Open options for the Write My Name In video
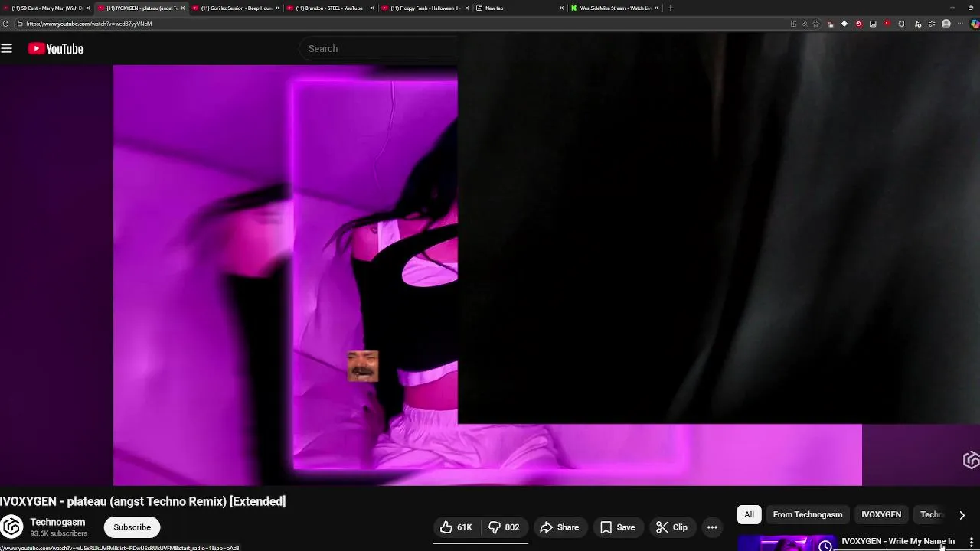The height and width of the screenshot is (551, 980). [972, 542]
